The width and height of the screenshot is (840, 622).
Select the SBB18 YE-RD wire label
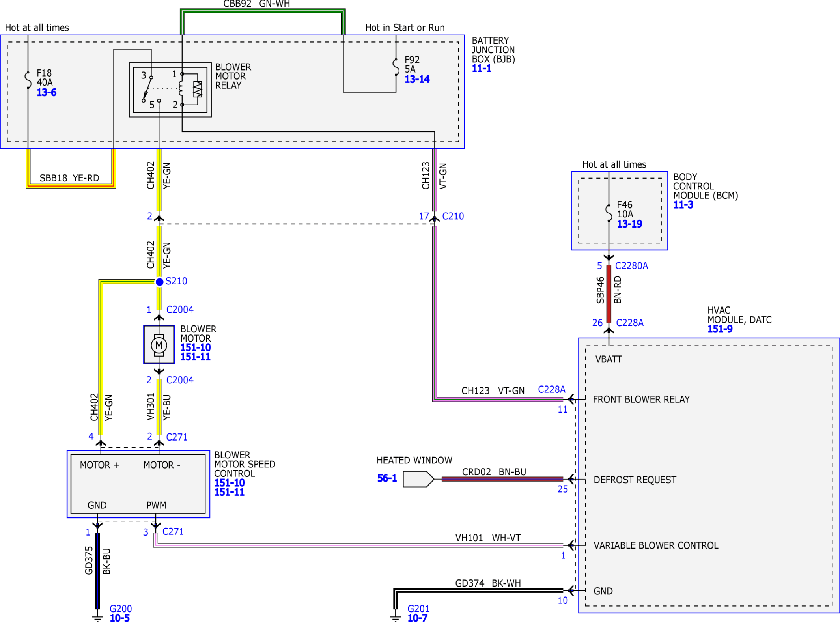click(x=69, y=178)
